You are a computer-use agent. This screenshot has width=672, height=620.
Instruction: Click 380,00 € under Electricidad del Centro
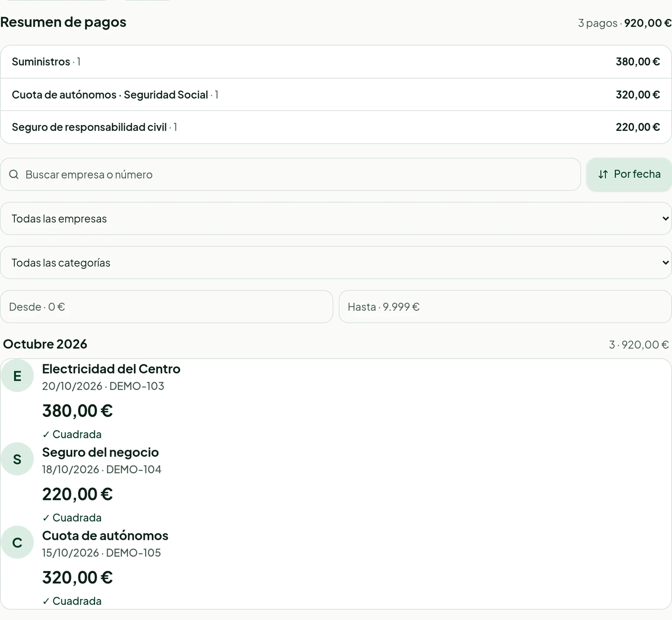(x=77, y=411)
